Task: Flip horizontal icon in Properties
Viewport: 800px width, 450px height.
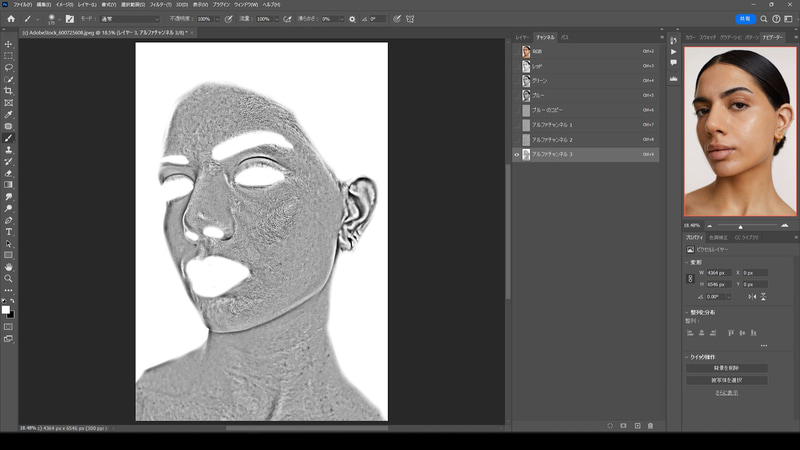Action: [752, 296]
